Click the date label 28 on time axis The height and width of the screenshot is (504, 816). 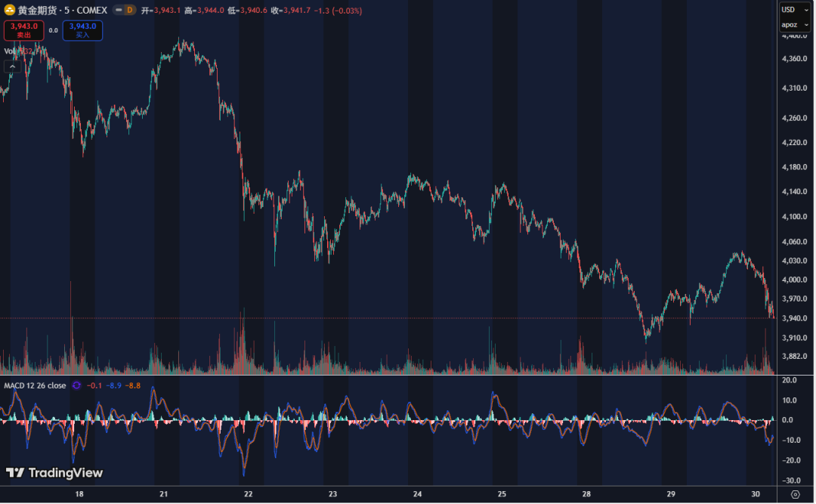[x=586, y=494]
